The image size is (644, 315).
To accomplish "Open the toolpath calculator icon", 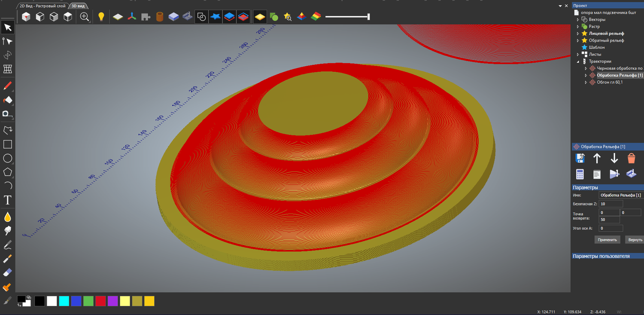I will [x=580, y=174].
